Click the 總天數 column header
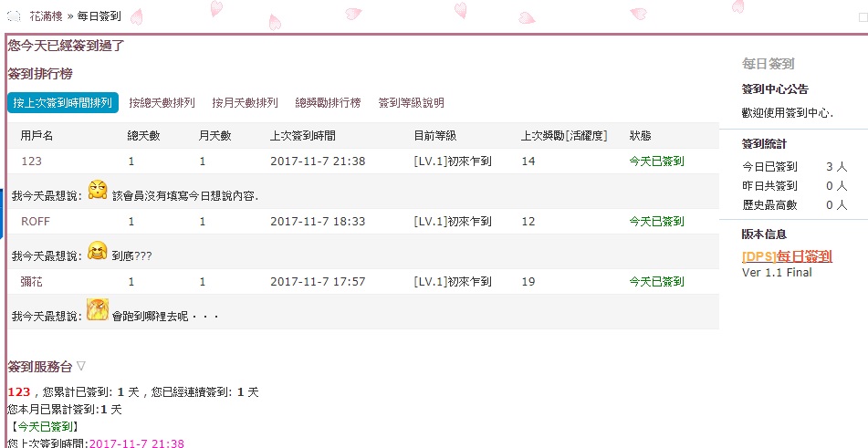Image resolution: width=868 pixels, height=448 pixels. coord(143,136)
